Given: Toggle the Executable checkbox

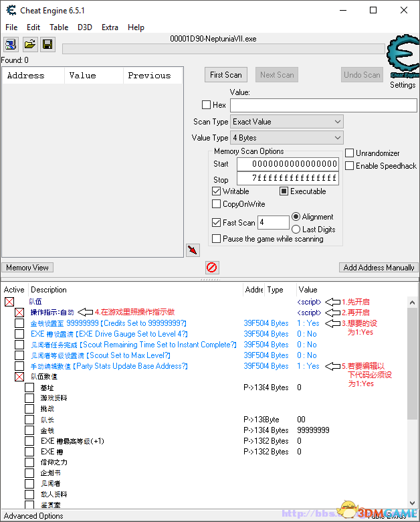Looking at the screenshot, I should [284, 191].
